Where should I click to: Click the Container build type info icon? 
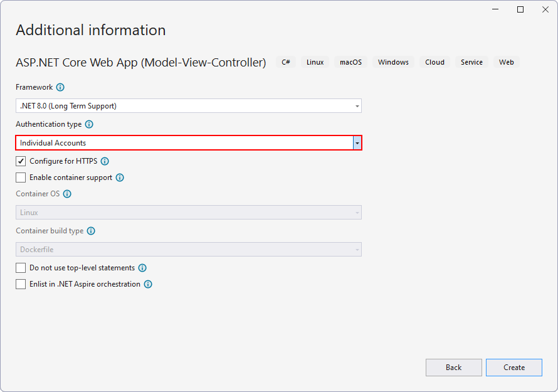[x=91, y=231]
